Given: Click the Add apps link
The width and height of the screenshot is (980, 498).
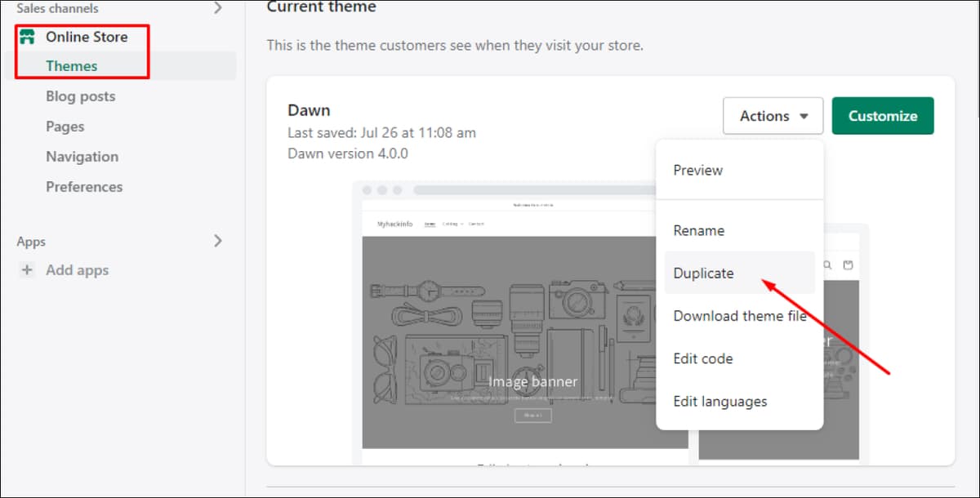Looking at the screenshot, I should click(x=77, y=270).
